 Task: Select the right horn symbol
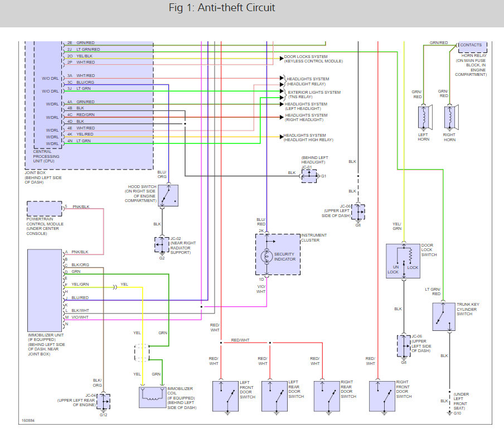pyautogui.click(x=451, y=117)
